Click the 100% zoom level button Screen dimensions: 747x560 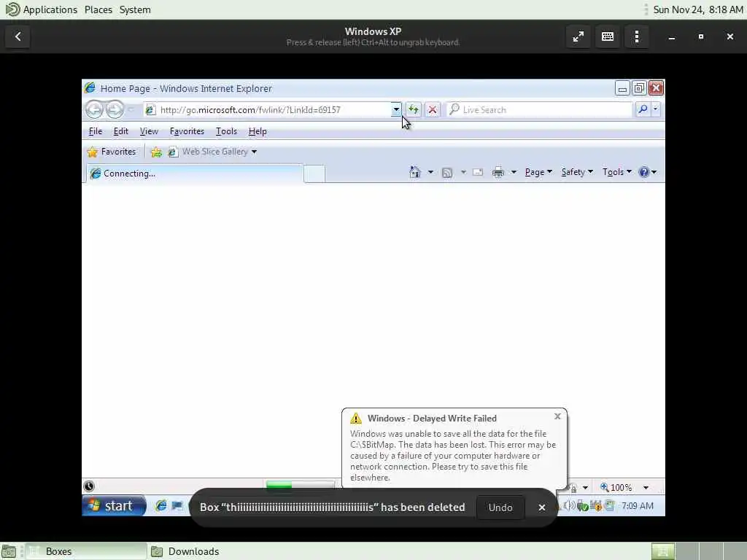pos(616,488)
